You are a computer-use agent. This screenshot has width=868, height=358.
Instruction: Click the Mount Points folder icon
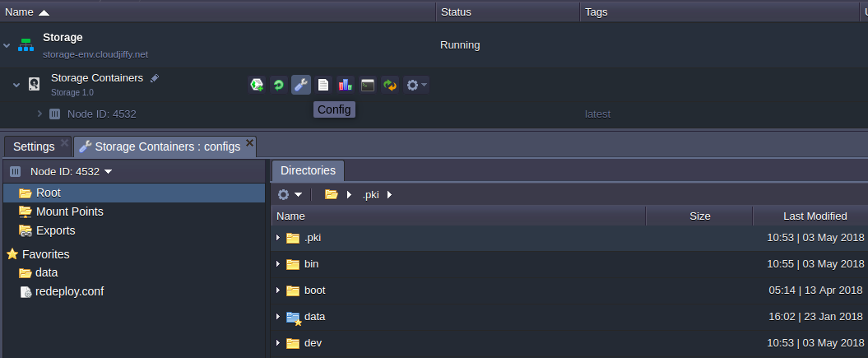pos(26,212)
